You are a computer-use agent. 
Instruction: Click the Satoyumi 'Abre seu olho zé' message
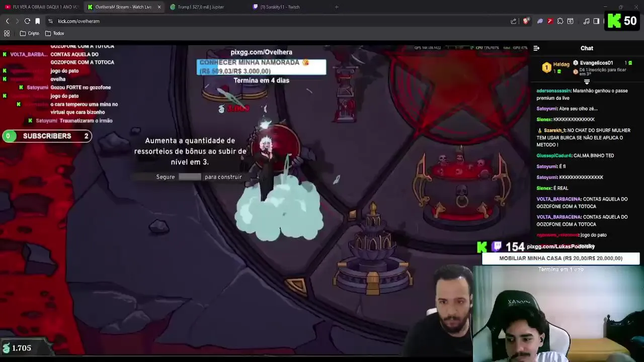coord(567,109)
